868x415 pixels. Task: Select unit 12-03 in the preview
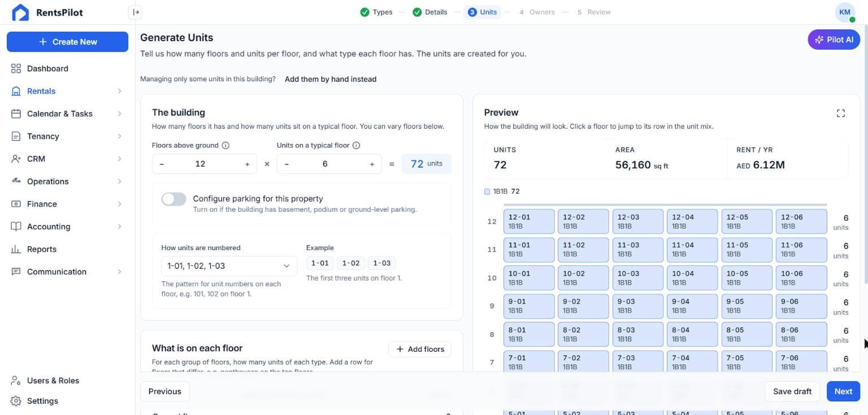tap(637, 221)
